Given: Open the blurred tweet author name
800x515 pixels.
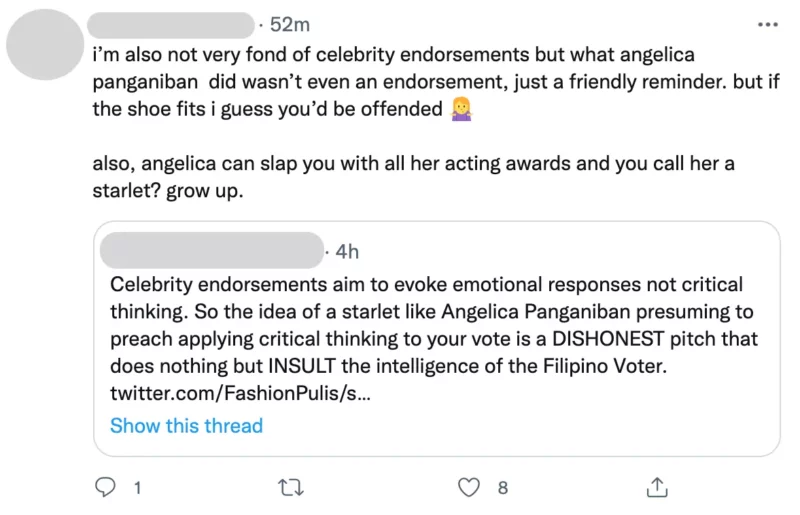Looking at the screenshot, I should tap(171, 25).
